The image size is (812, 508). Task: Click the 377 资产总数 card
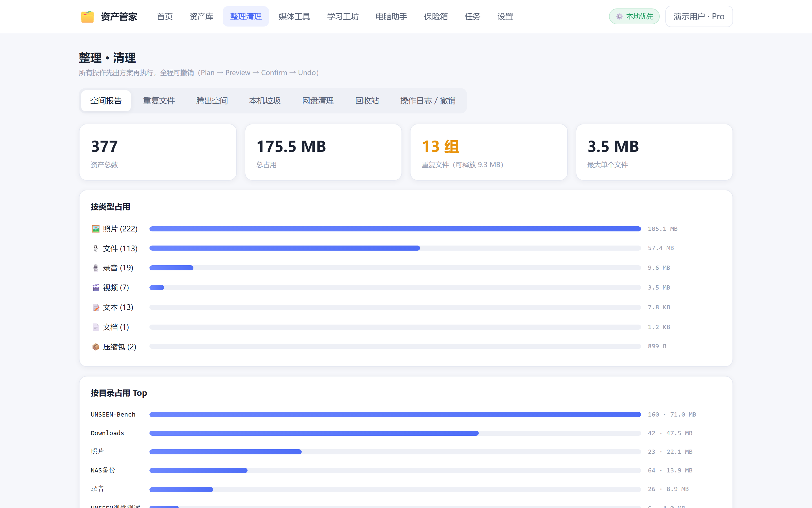pyautogui.click(x=158, y=152)
